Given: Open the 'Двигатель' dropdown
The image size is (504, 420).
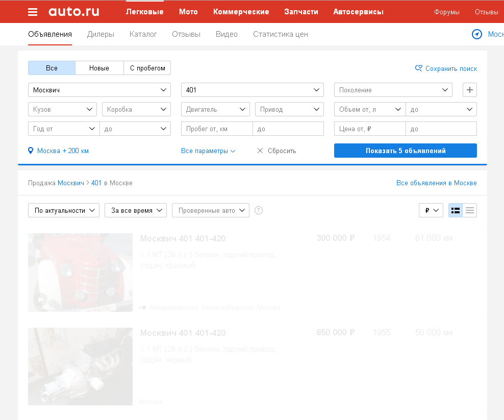Looking at the screenshot, I should coord(215,109).
